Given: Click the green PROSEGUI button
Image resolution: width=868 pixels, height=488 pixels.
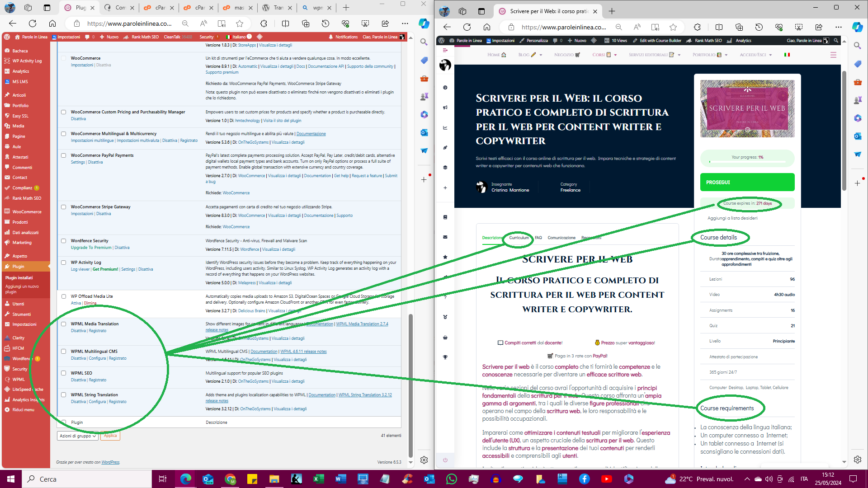Looking at the screenshot, I should point(747,183).
